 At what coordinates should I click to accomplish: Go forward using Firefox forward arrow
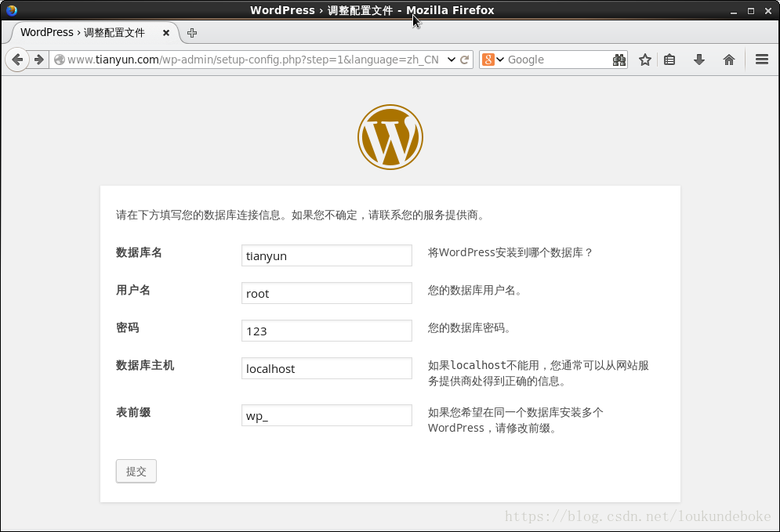(39, 60)
